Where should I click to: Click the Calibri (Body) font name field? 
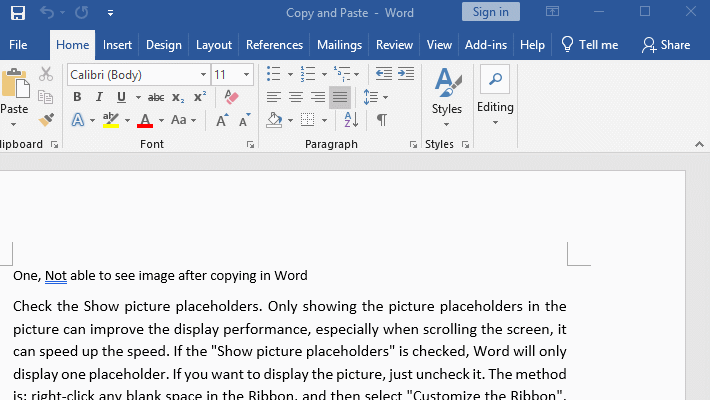click(x=133, y=75)
